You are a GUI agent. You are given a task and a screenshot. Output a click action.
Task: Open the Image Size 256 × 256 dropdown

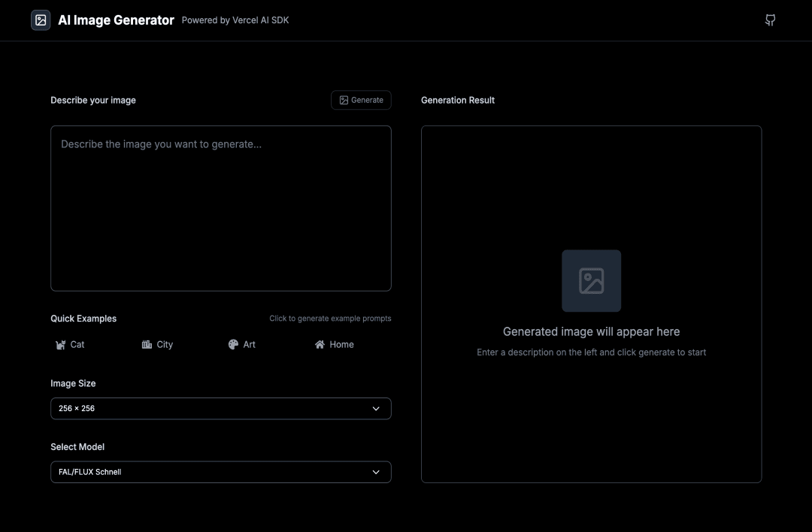[x=220, y=409]
